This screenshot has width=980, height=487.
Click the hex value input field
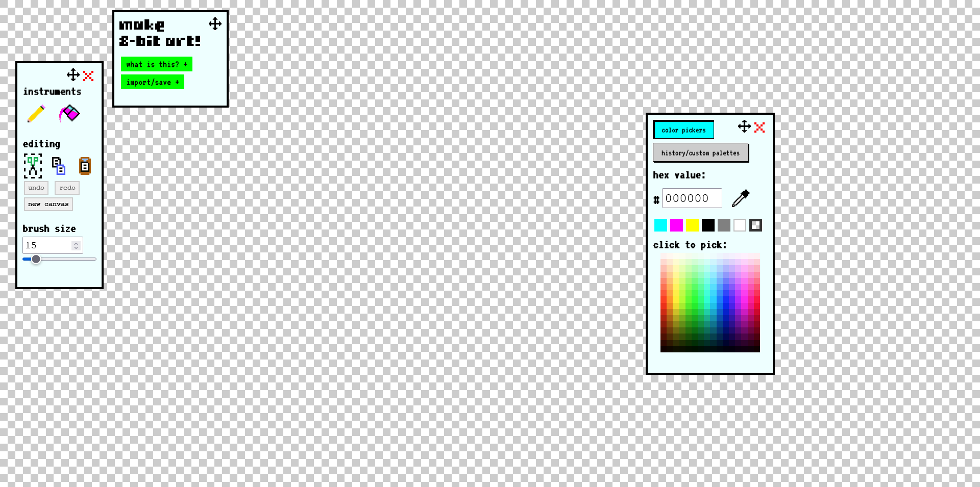click(x=692, y=198)
